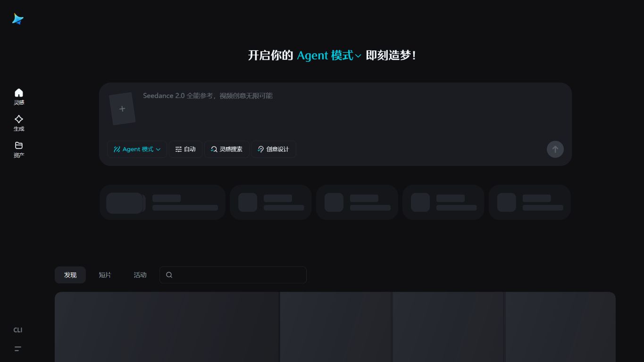Switch to the 短片 tab
Screen dimensions: 644x362
coord(105,275)
